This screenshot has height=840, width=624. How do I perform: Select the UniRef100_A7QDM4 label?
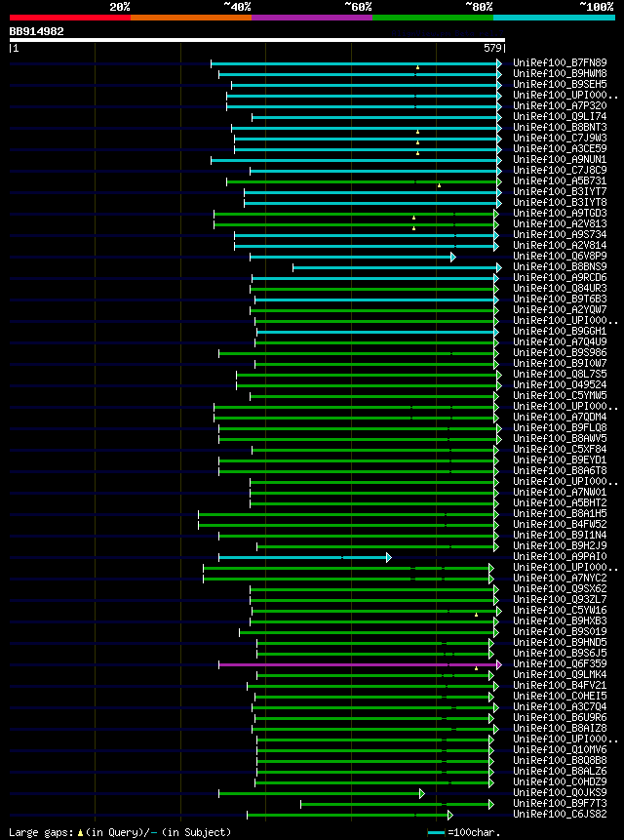(x=560, y=417)
